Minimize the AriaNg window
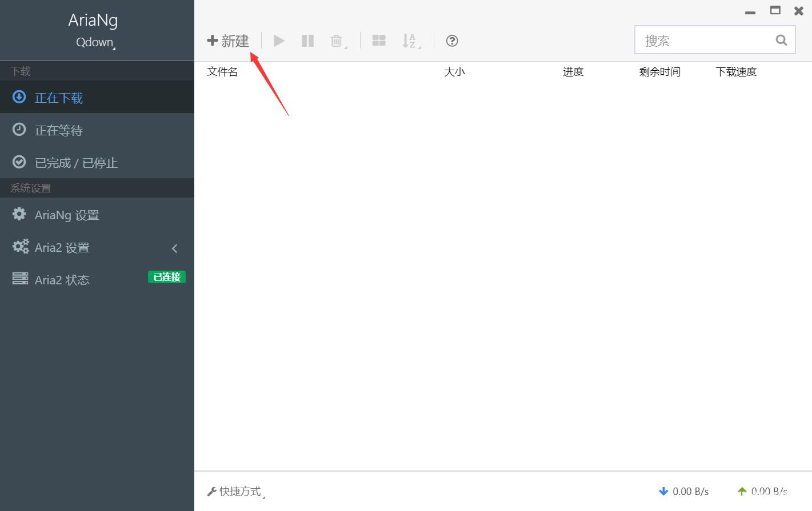The height and width of the screenshot is (511, 812). click(750, 12)
